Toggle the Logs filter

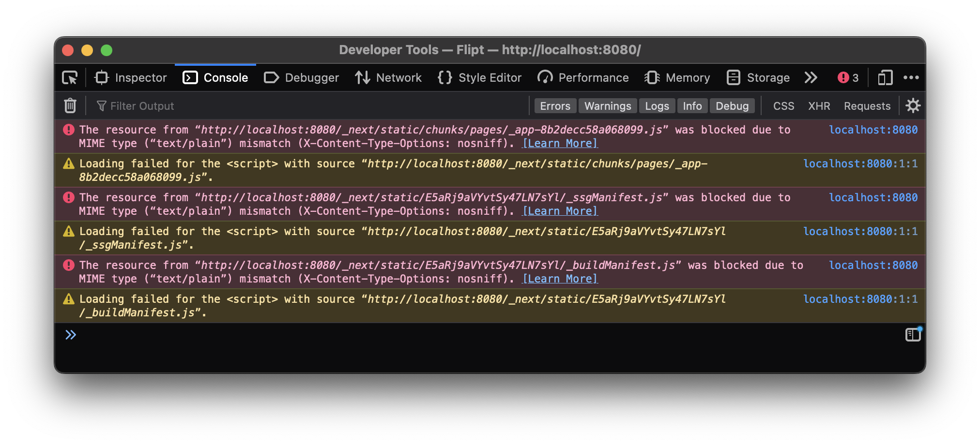[657, 106]
